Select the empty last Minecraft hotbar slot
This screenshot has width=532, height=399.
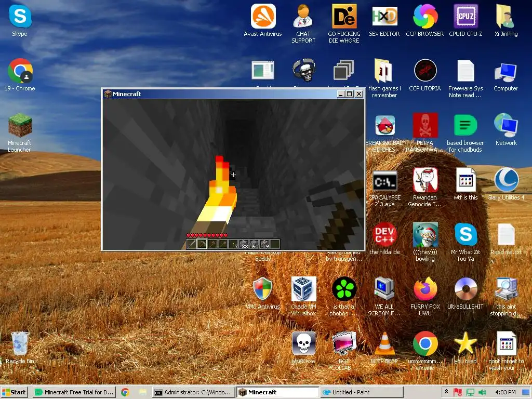pyautogui.click(x=275, y=244)
